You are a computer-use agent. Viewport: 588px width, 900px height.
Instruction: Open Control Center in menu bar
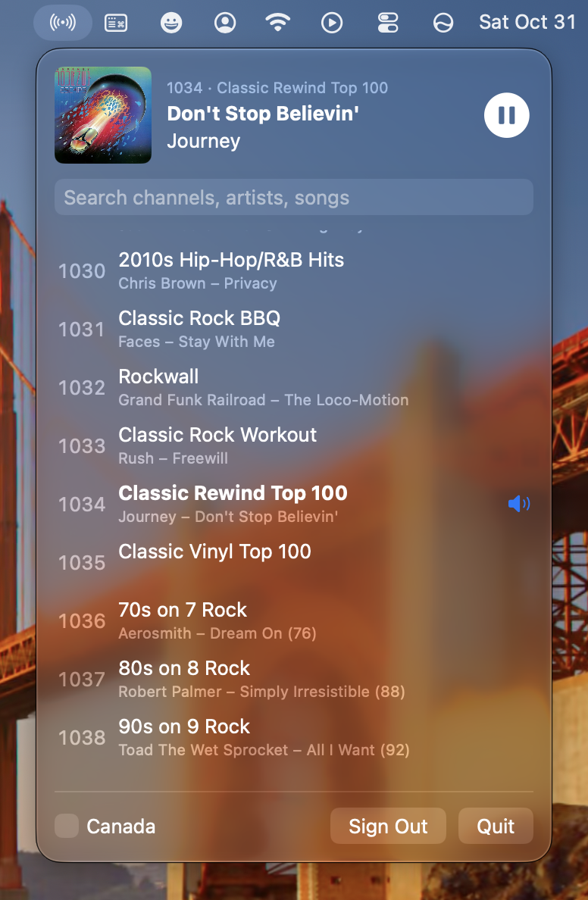pos(388,23)
